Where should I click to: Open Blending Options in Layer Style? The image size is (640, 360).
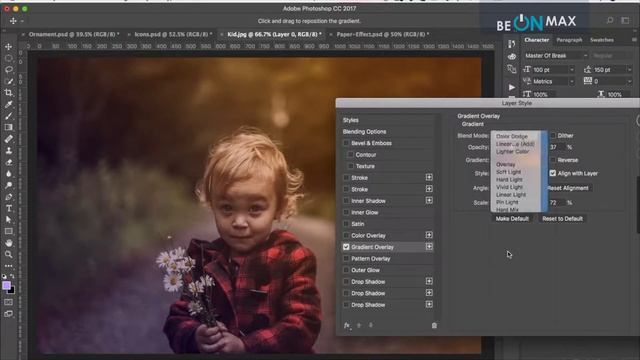pos(364,132)
